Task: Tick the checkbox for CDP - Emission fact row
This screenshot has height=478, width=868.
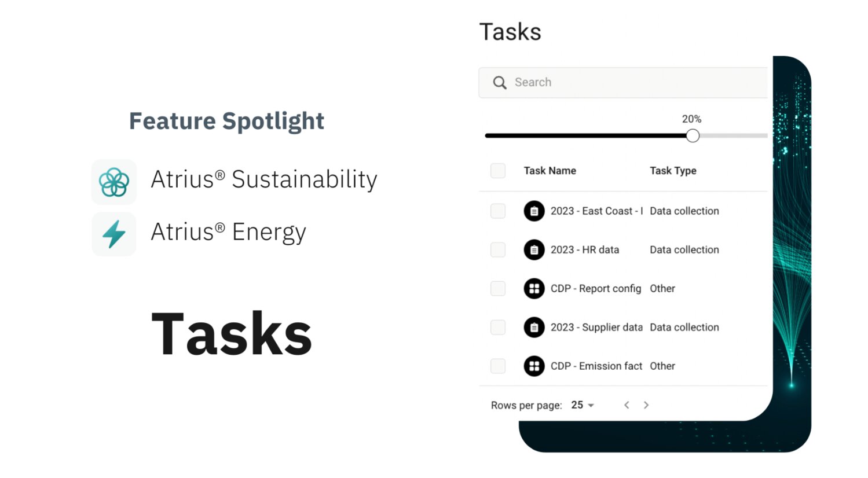Action: coord(498,366)
